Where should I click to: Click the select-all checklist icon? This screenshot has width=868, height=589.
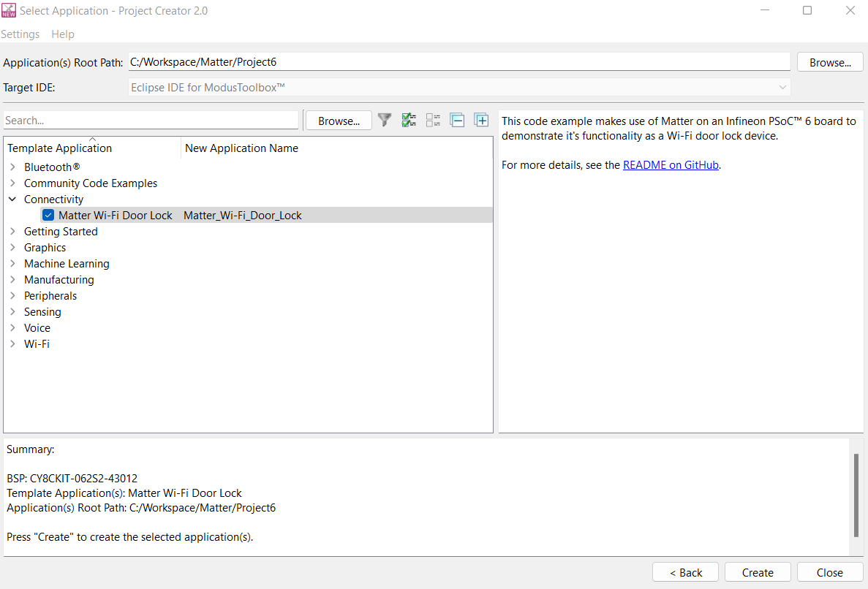409,119
